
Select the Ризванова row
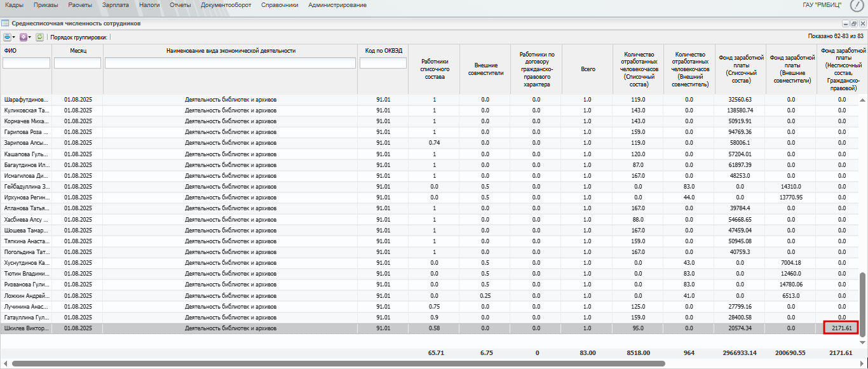point(429,285)
